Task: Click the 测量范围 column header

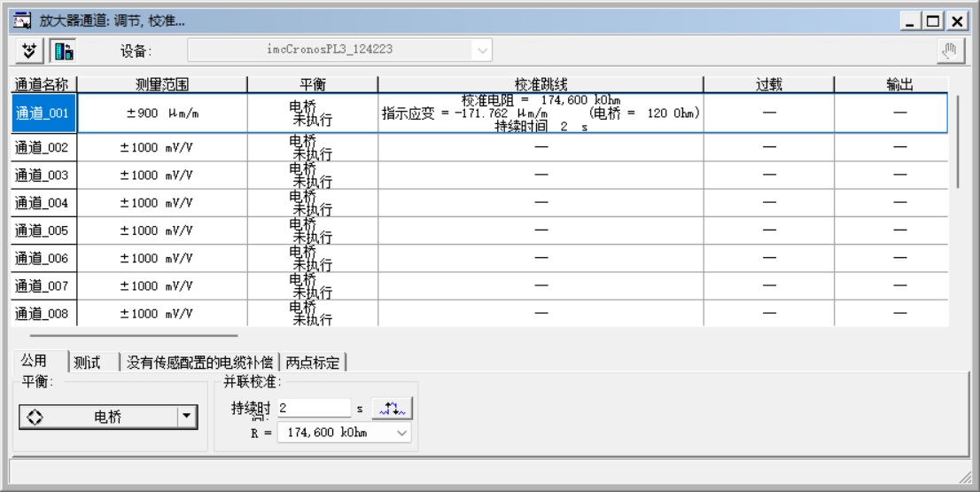Action: [x=161, y=84]
